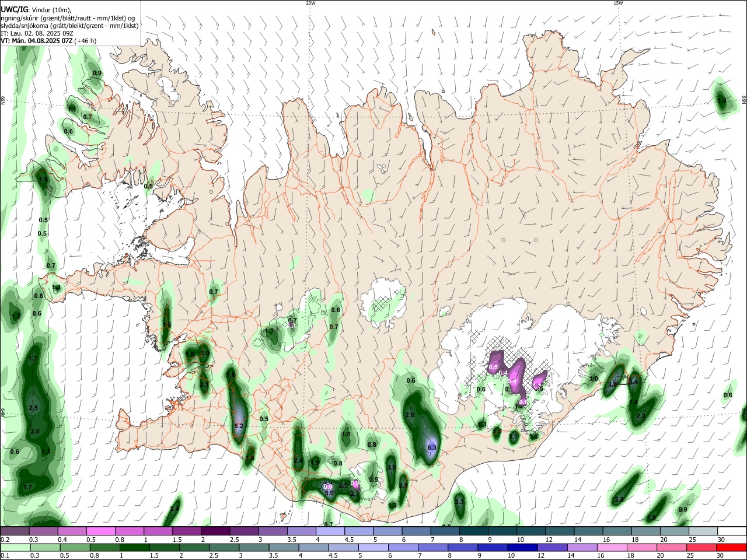The image size is (747, 560).
Task: Click the deep navy 10 swatch in lower legend row
Action: pos(521,547)
